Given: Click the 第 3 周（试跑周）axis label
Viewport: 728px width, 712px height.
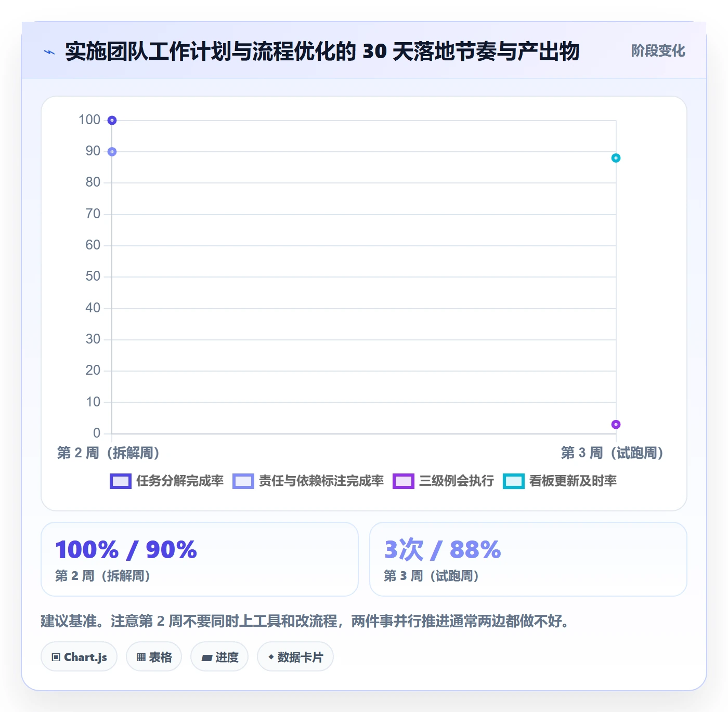Looking at the screenshot, I should [x=612, y=453].
